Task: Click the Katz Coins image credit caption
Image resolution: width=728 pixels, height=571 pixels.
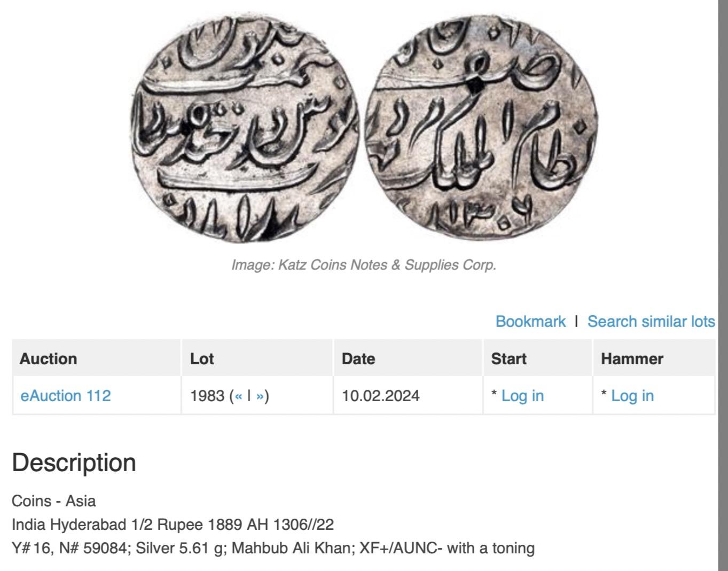Action: [x=364, y=265]
